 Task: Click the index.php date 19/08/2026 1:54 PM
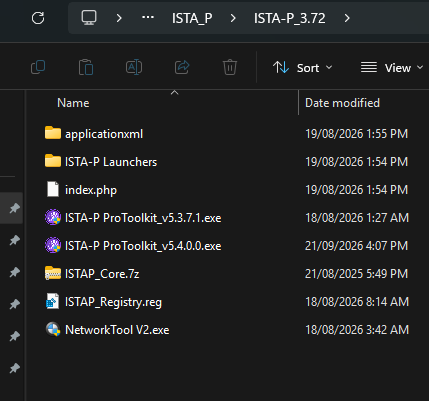(356, 190)
